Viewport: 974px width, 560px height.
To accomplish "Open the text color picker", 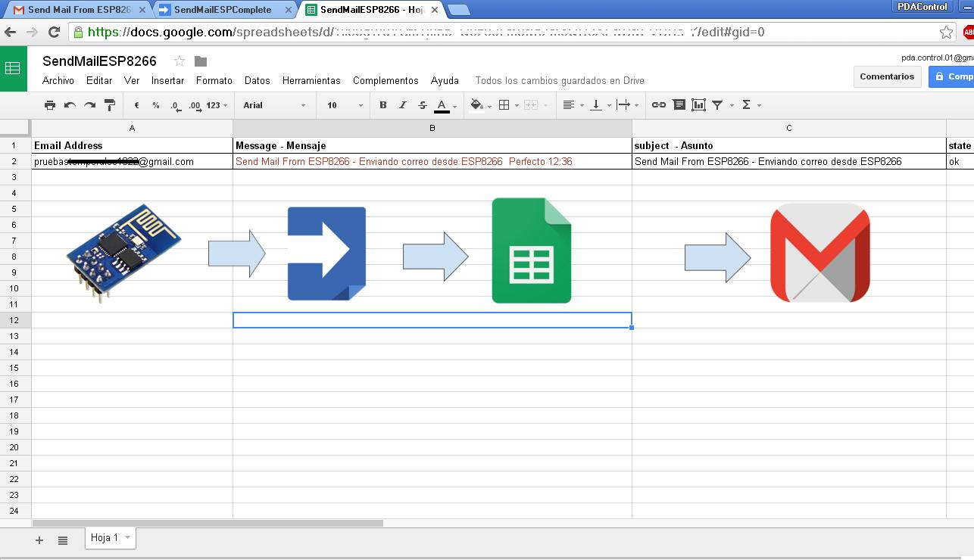I will [445, 105].
